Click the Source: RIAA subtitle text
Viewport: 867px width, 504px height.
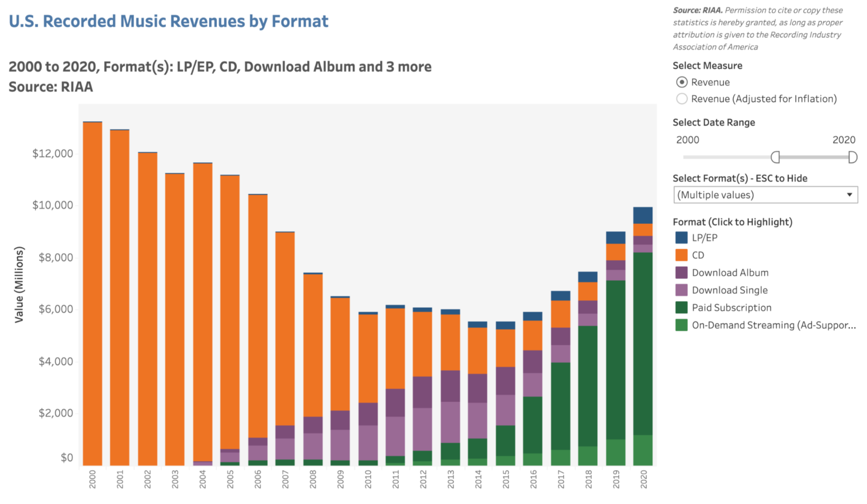(51, 87)
